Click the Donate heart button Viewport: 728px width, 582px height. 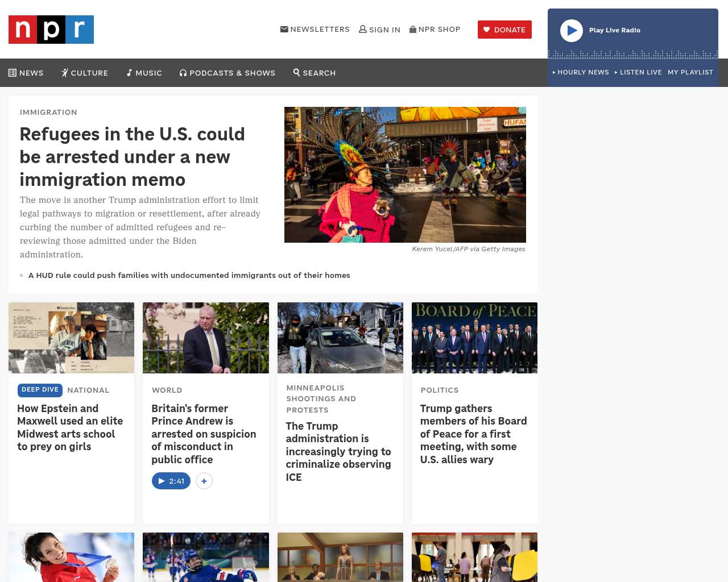(x=504, y=30)
